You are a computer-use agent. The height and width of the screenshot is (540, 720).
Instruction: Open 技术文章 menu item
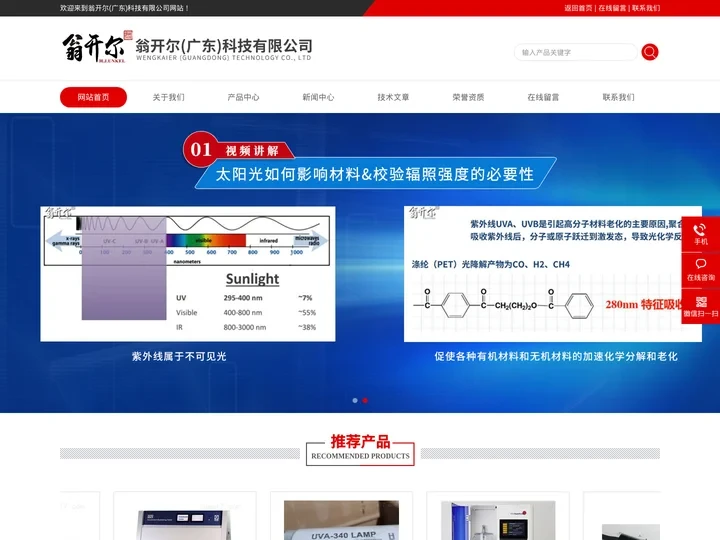tap(393, 97)
